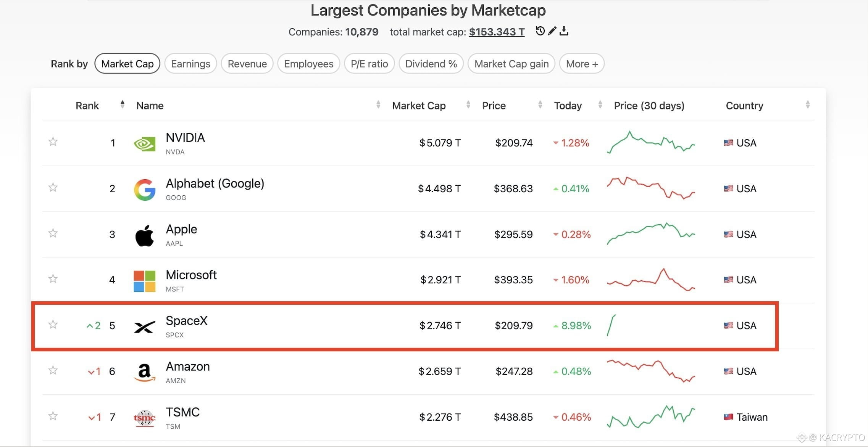The height and width of the screenshot is (447, 868).
Task: Click the SpaceX logo icon
Action: 145,326
